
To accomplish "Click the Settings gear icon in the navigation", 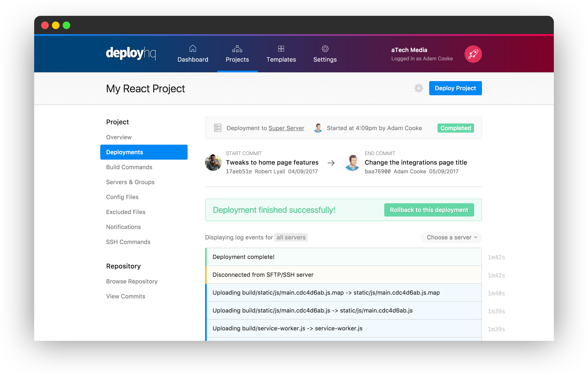I will (325, 48).
